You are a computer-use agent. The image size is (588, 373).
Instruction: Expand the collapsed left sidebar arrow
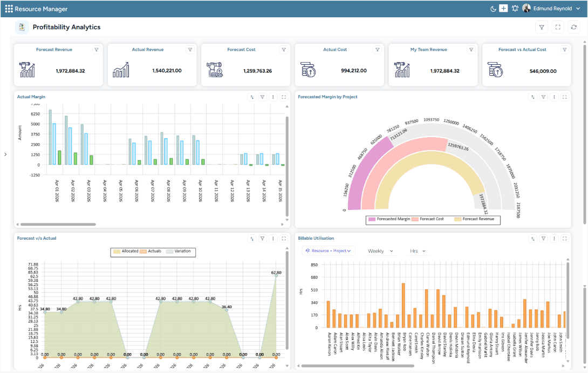coord(5,154)
